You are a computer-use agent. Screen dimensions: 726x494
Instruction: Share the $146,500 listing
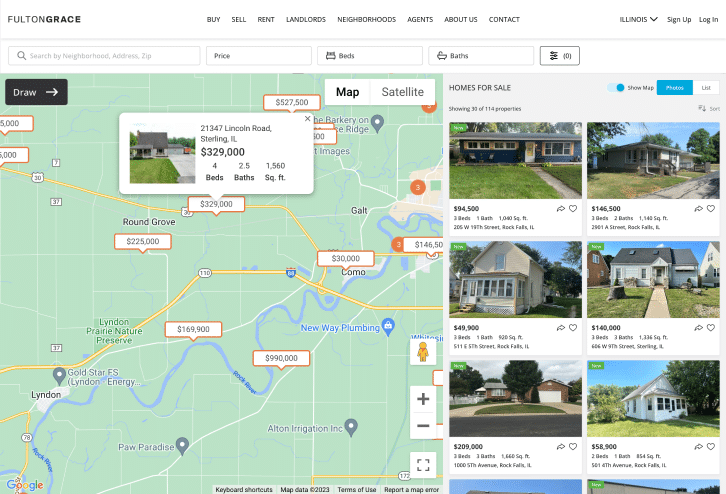(x=699, y=209)
